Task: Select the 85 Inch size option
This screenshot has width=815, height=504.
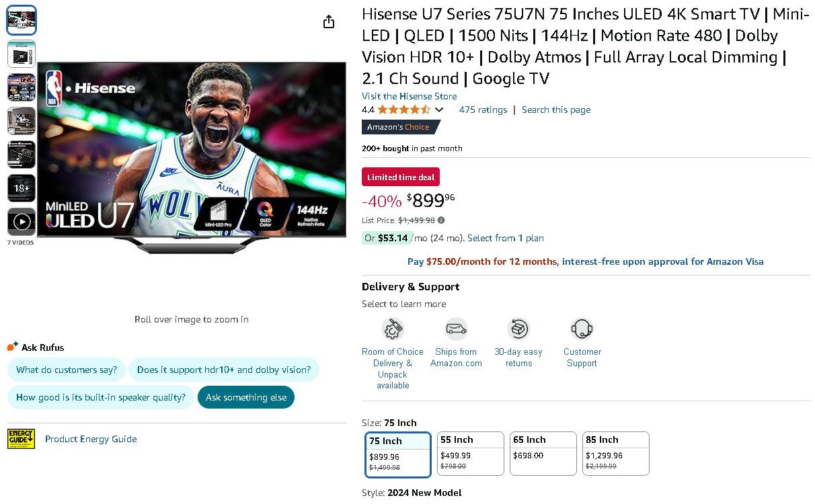Action: point(615,453)
